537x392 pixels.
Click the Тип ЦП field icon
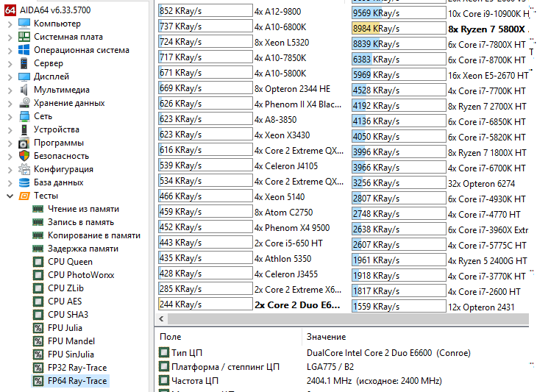click(164, 352)
